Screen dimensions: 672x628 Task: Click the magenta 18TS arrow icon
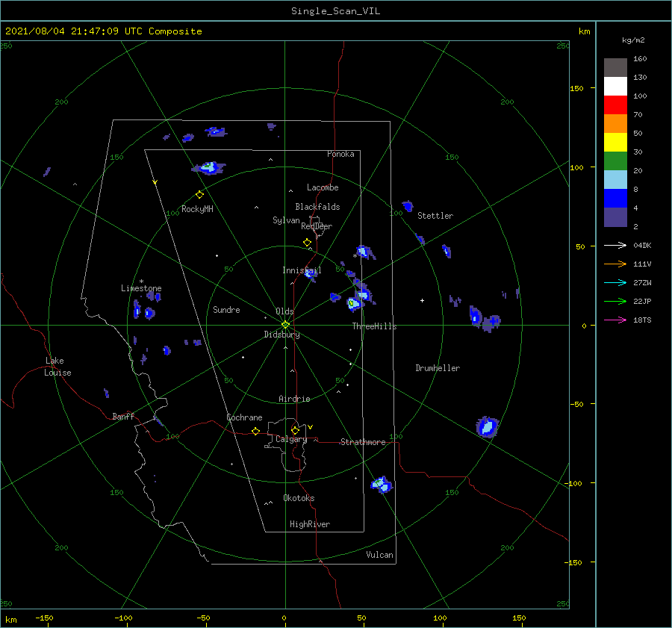615,320
